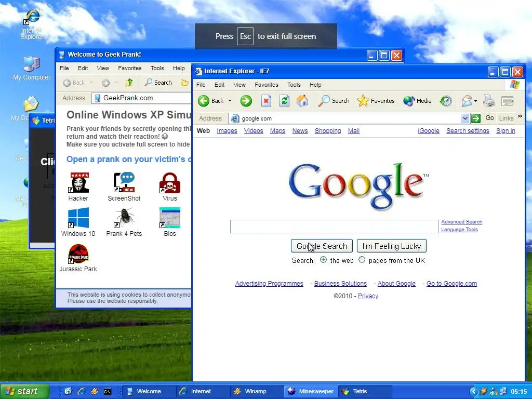The image size is (532, 399).
Task: Open the Images link on Google
Action: (227, 131)
